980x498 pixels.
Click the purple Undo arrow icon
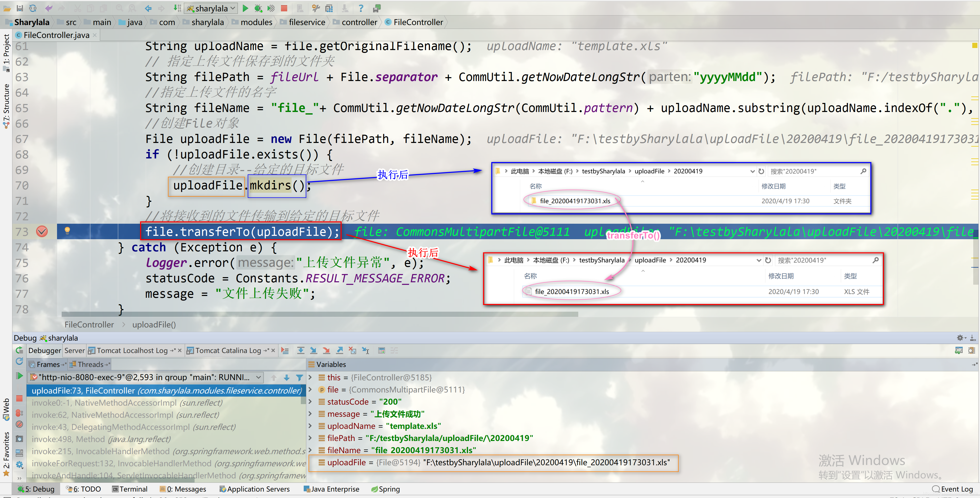[49, 8]
